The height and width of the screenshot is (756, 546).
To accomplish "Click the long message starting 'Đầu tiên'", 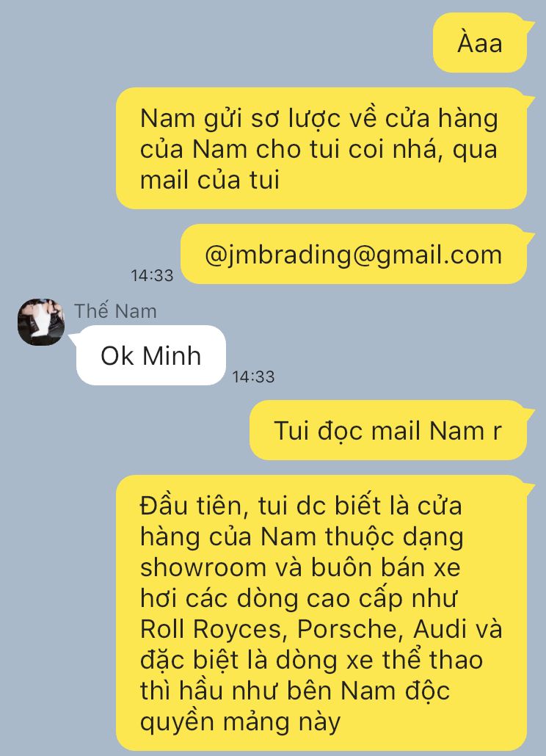I will 321,613.
